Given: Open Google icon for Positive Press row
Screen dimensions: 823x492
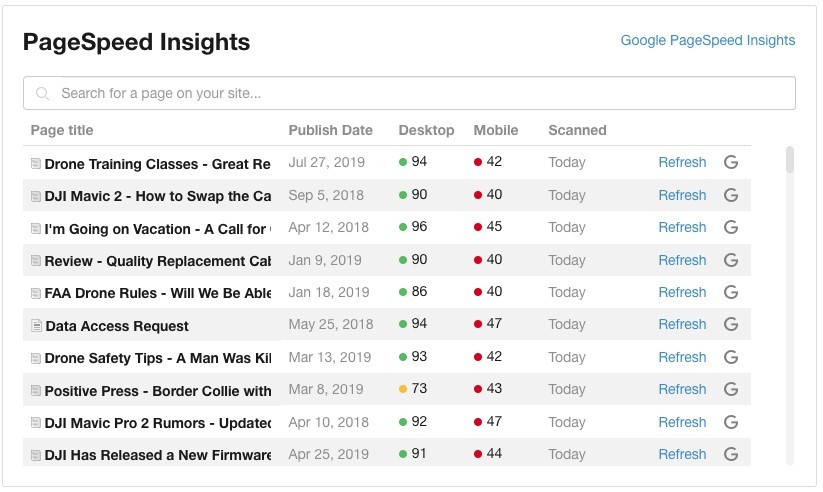Looking at the screenshot, I should pos(731,390).
